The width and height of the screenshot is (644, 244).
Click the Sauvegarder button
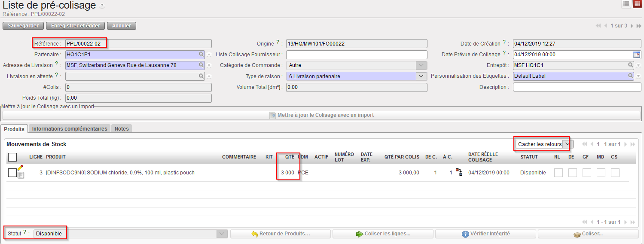pyautogui.click(x=23, y=26)
